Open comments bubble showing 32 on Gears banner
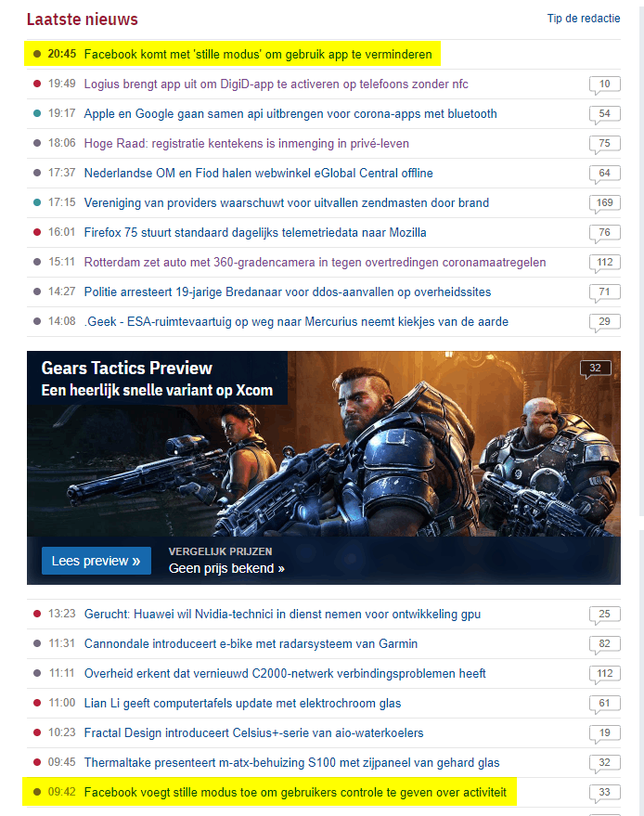Image resolution: width=644 pixels, height=816 pixels. (596, 369)
